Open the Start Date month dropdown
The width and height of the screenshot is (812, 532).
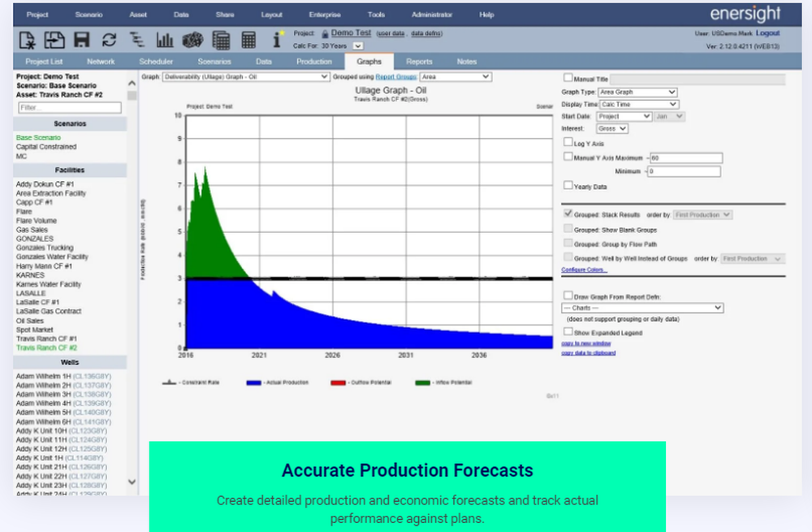(669, 117)
